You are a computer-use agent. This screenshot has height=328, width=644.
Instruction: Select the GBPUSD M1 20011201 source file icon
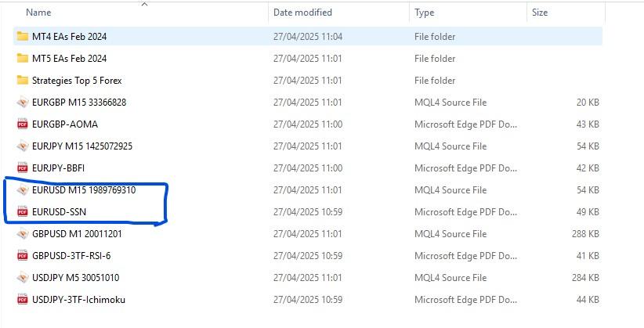click(22, 234)
